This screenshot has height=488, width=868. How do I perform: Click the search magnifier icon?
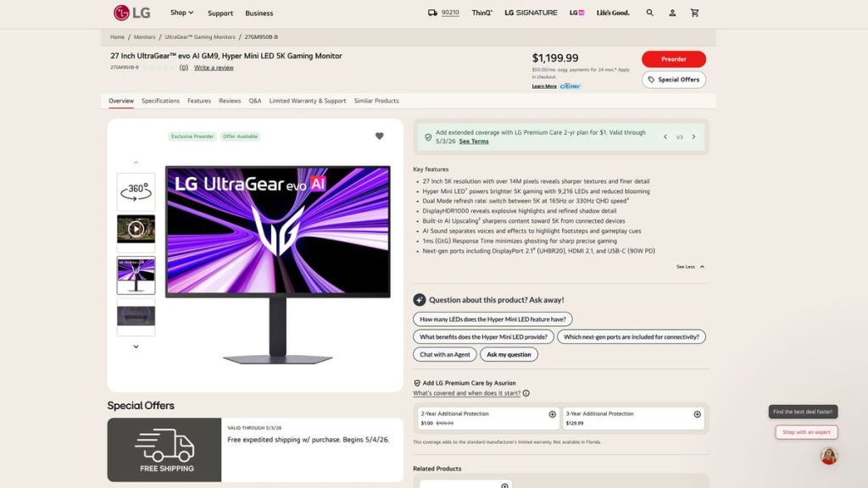pos(650,13)
